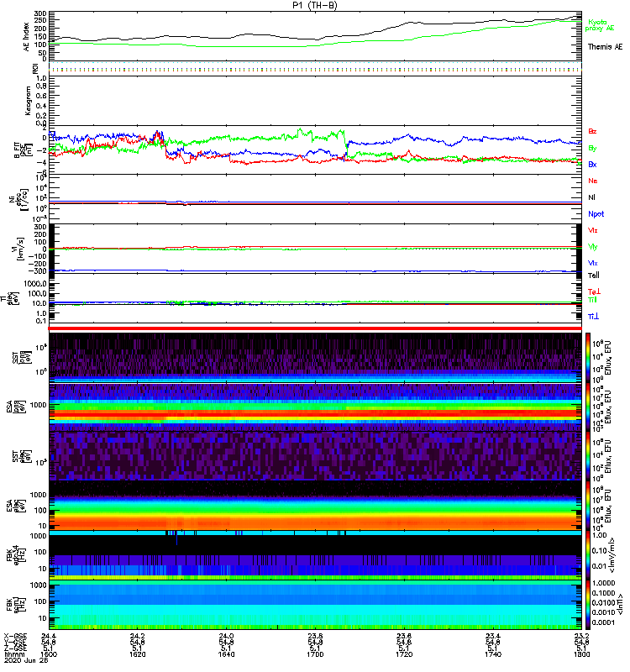Click the green Viy legend label
Image resolution: width=630 pixels, height=672 pixels.
click(x=593, y=247)
